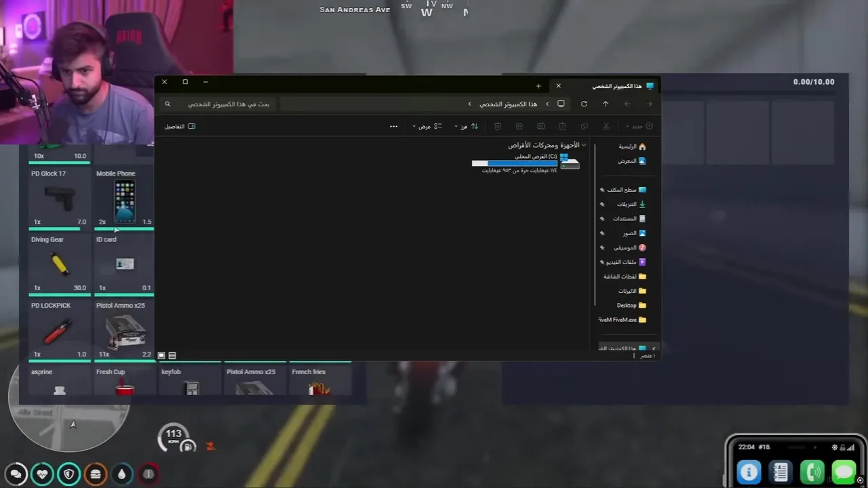Image resolution: width=868 pixels, height=488 pixels.
Task: Click the Back navigation arrow
Action: (x=649, y=104)
